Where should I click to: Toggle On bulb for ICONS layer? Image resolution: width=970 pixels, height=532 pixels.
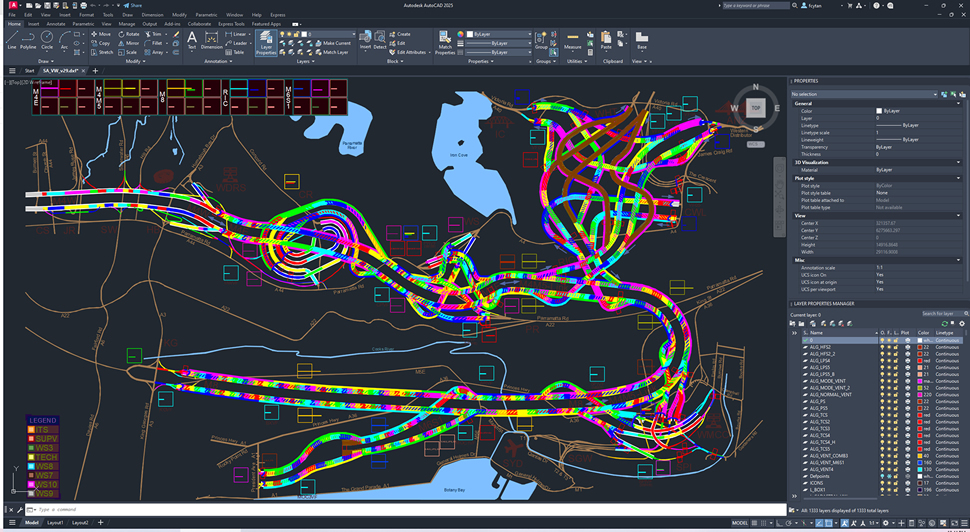pyautogui.click(x=882, y=483)
